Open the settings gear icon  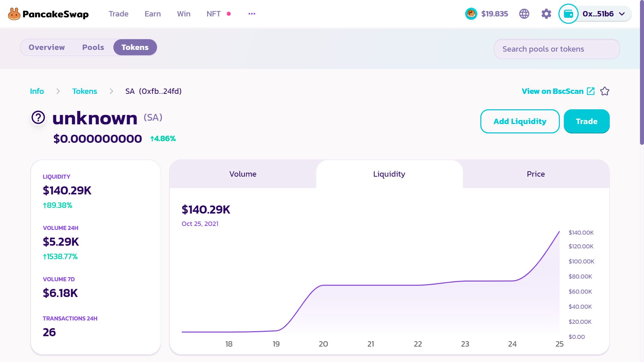click(545, 14)
